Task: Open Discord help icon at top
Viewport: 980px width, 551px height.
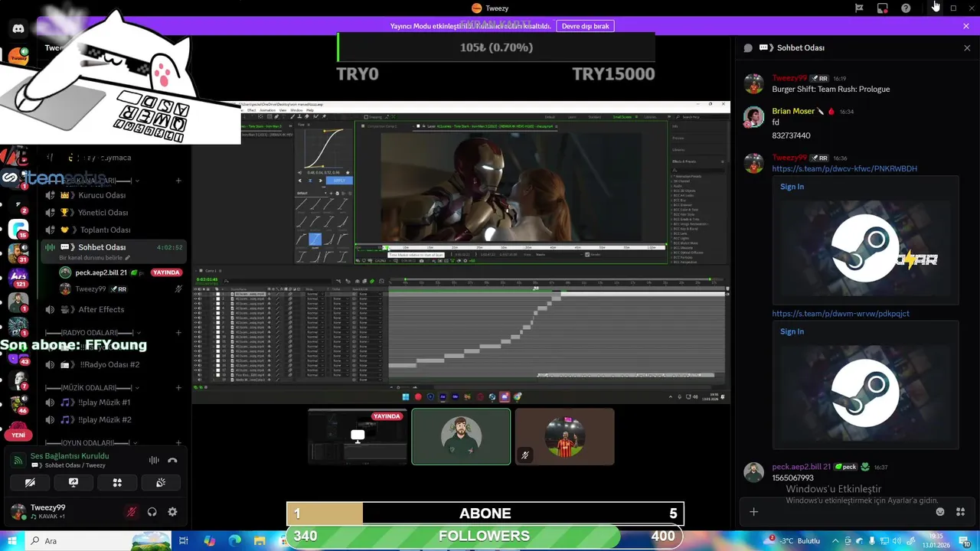Action: click(906, 8)
